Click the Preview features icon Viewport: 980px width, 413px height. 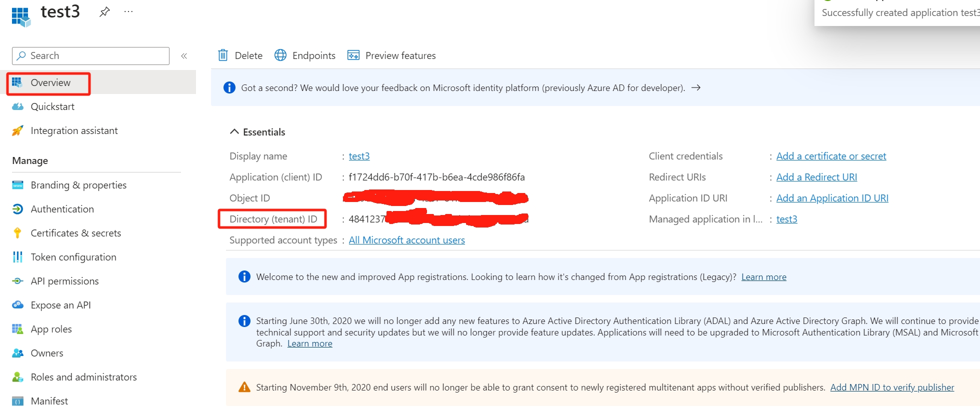click(x=353, y=55)
